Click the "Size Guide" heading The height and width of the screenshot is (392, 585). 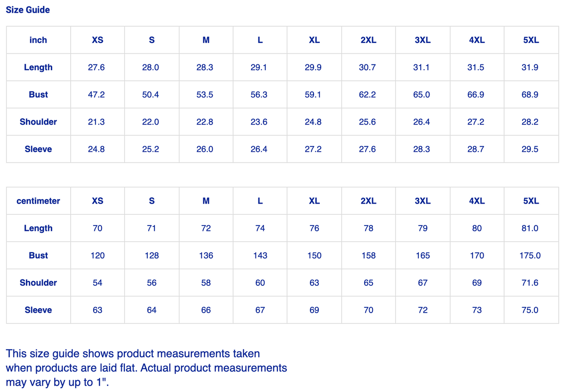(28, 10)
